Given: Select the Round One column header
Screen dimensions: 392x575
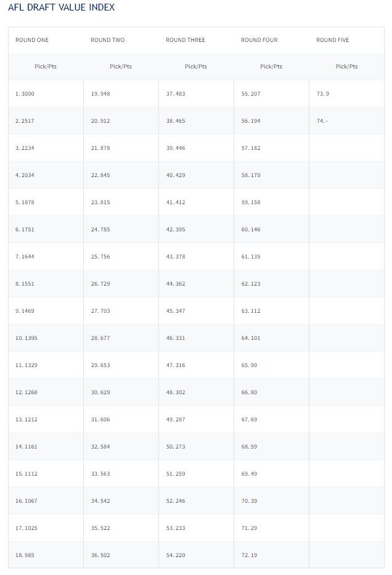Looking at the screenshot, I should [32, 40].
